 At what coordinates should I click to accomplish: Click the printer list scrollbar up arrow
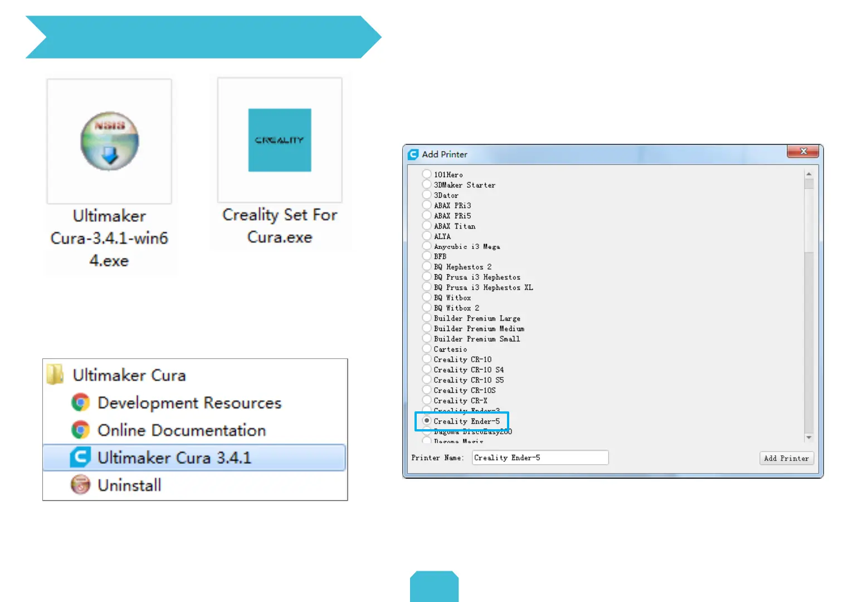809,174
